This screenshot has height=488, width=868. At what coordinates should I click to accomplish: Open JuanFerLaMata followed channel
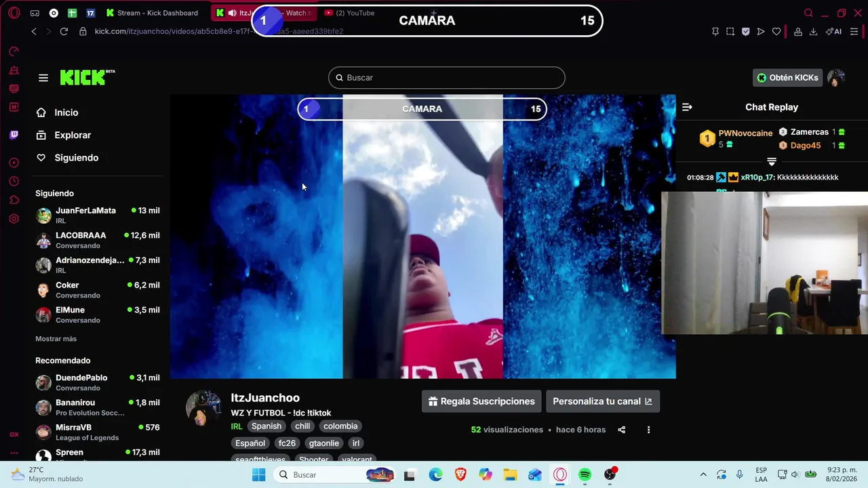(99, 216)
